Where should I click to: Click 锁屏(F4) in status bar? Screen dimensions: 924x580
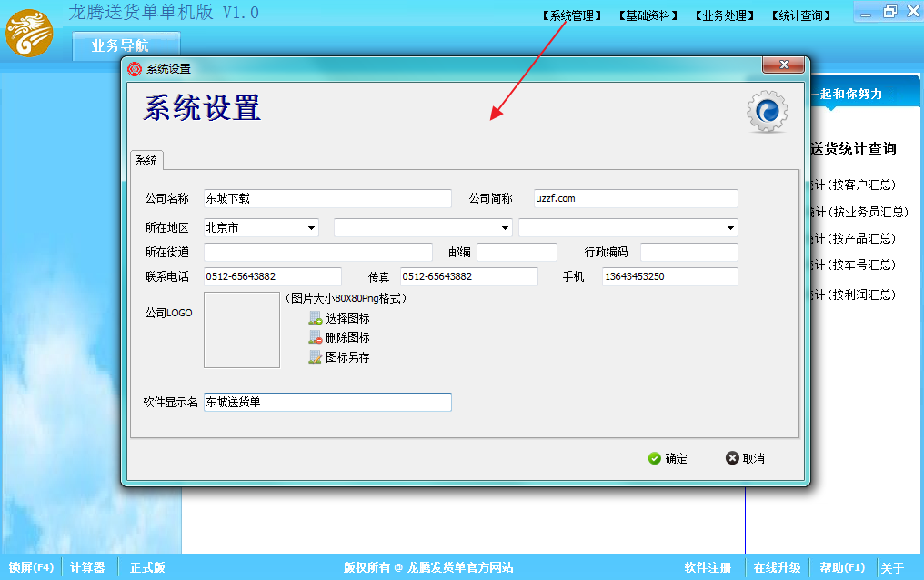[31, 567]
